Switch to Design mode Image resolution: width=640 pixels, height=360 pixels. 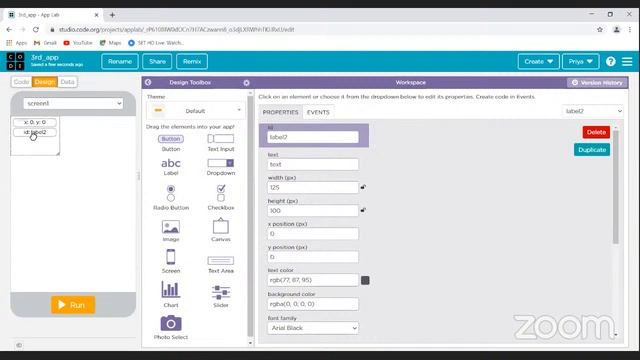click(x=44, y=82)
